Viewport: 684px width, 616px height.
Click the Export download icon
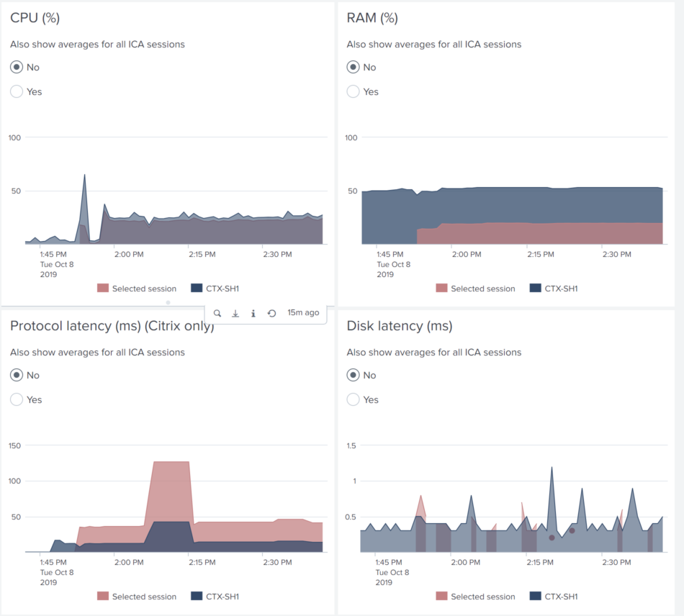[x=235, y=314]
